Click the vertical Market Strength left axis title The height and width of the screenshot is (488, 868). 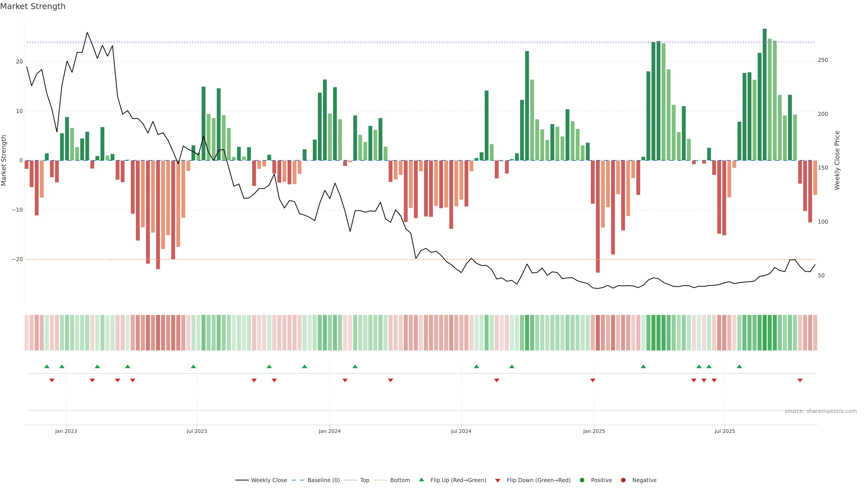pyautogui.click(x=4, y=160)
